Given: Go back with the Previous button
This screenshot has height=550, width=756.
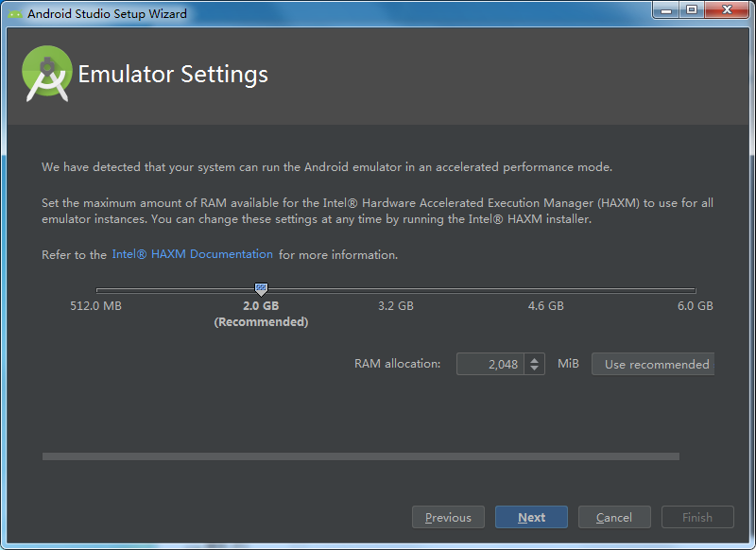Looking at the screenshot, I should (448, 517).
